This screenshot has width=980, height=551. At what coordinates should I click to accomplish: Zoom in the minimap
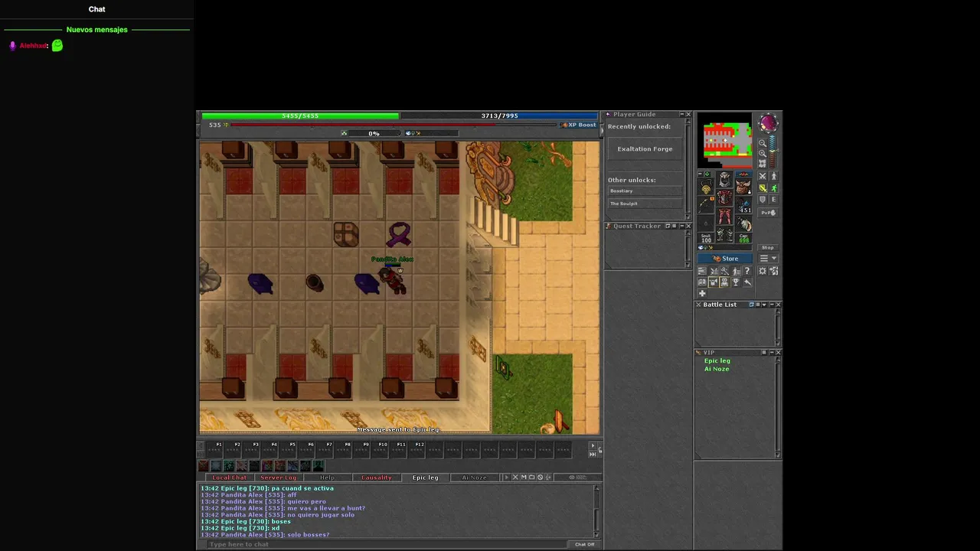click(763, 153)
